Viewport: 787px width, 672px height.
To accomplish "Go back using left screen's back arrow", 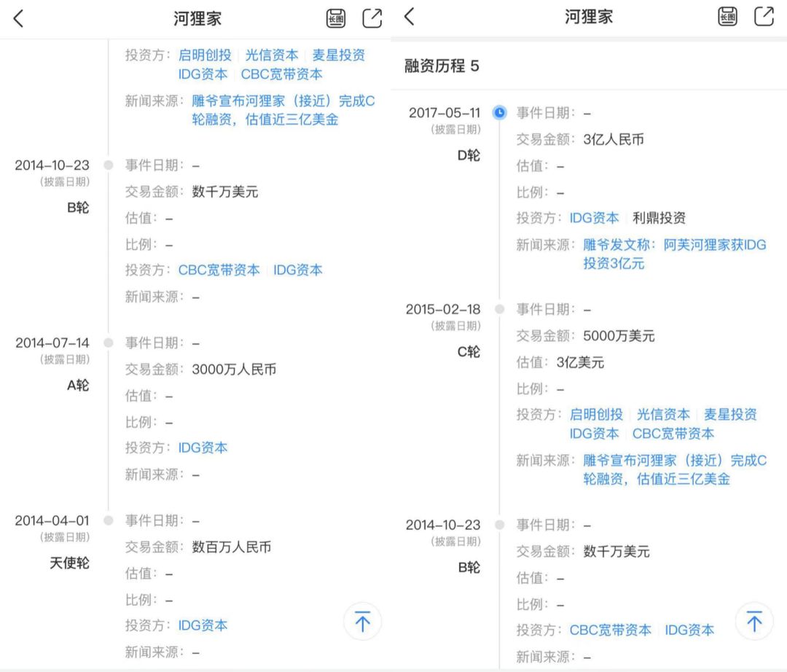I will (18, 19).
